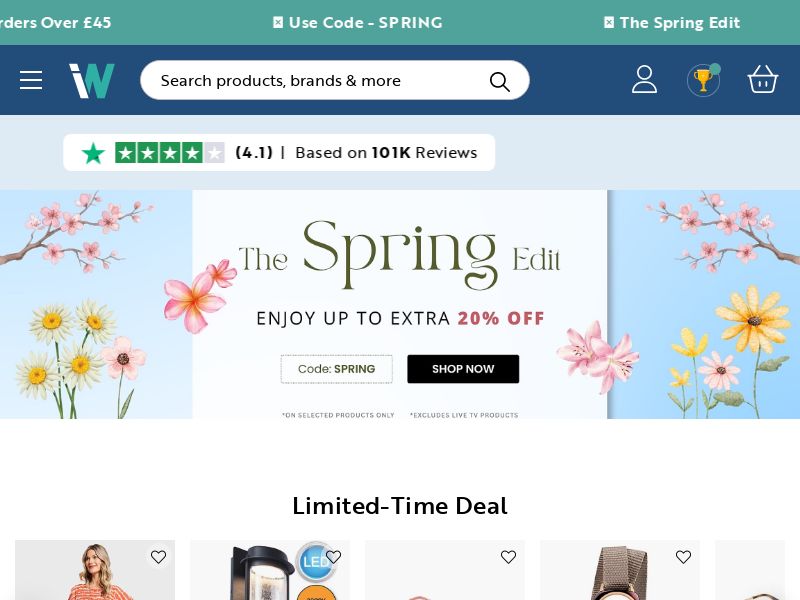Open the hamburger navigation menu

pos(31,80)
